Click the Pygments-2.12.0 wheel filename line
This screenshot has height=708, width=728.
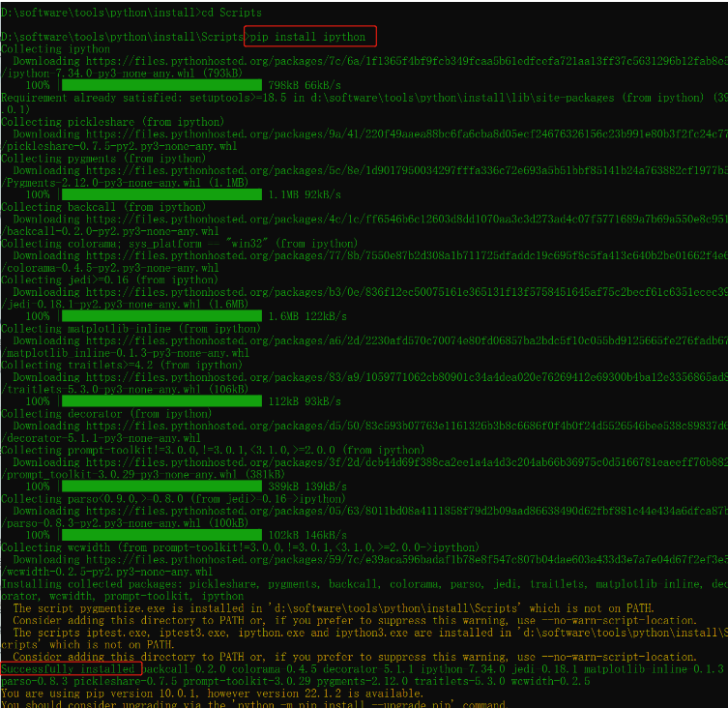coord(125,183)
